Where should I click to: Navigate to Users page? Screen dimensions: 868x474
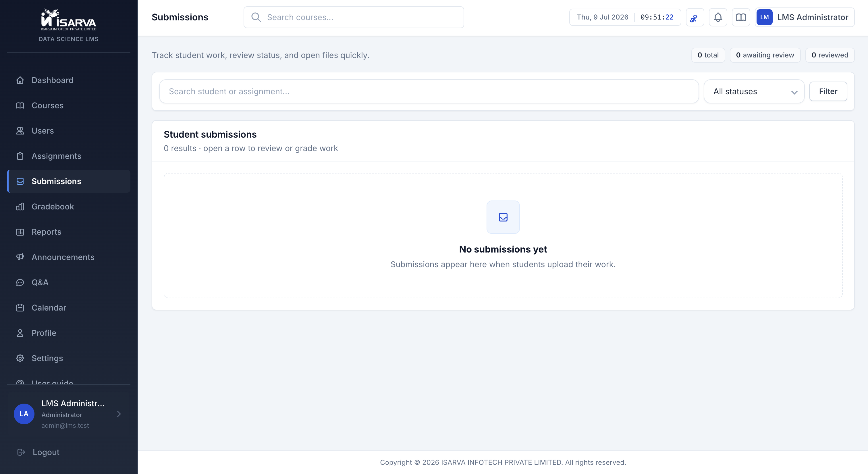[69, 131]
